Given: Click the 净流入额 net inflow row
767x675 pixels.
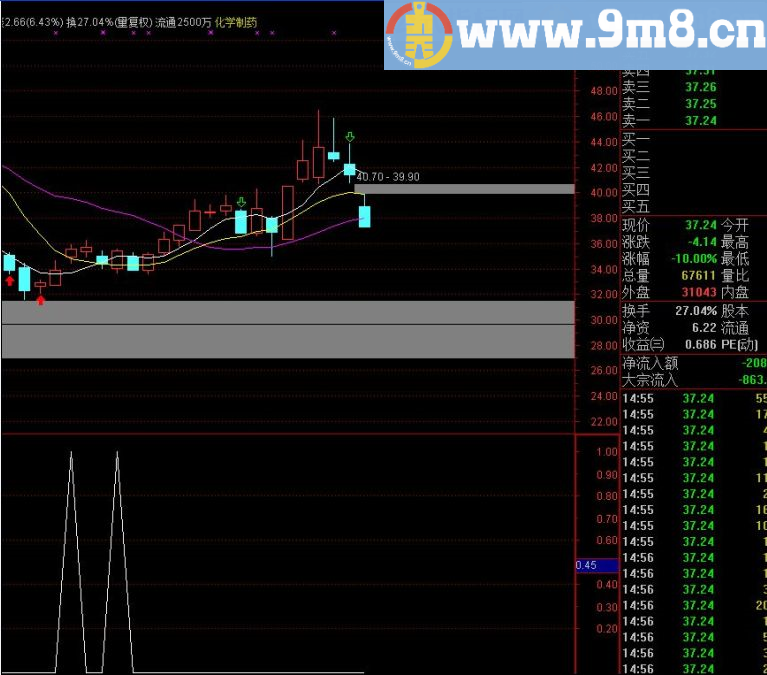Looking at the screenshot, I should coord(694,363).
